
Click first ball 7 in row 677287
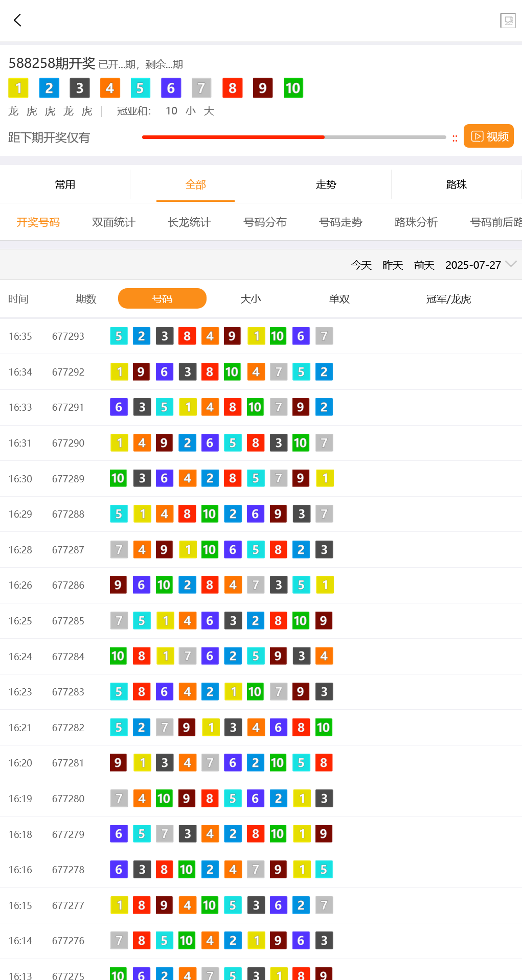119,550
